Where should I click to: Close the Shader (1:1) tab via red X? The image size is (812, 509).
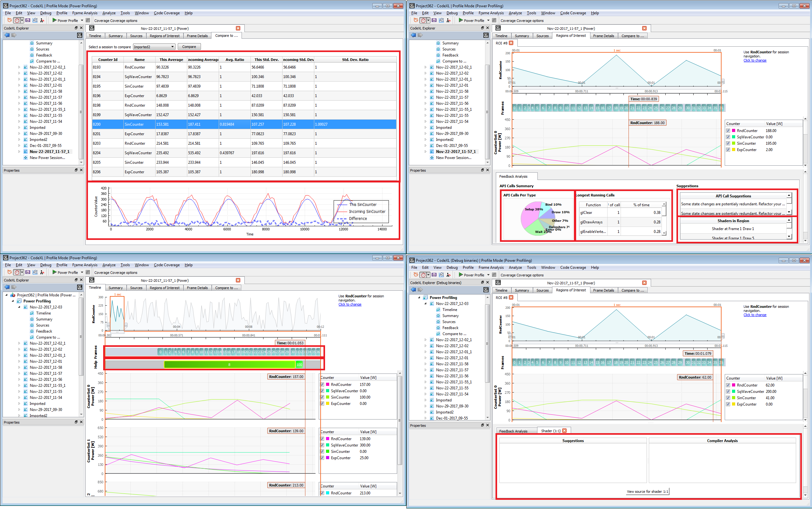coord(565,431)
